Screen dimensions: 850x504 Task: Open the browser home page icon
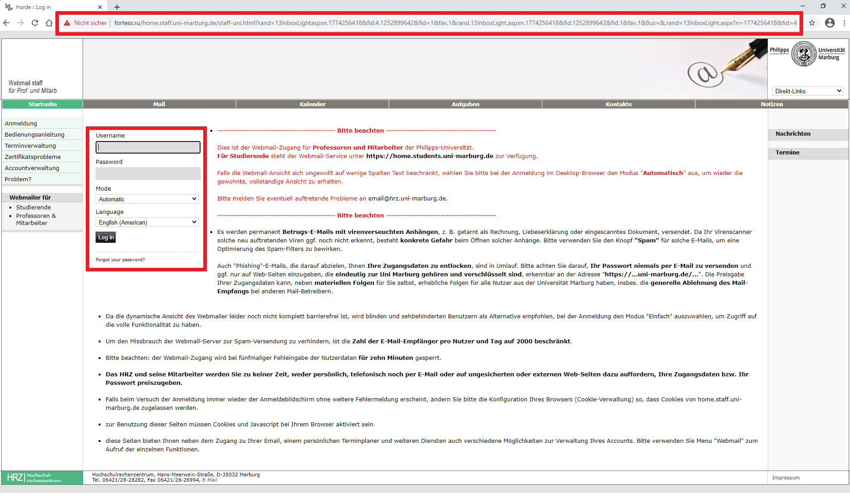[x=49, y=23]
